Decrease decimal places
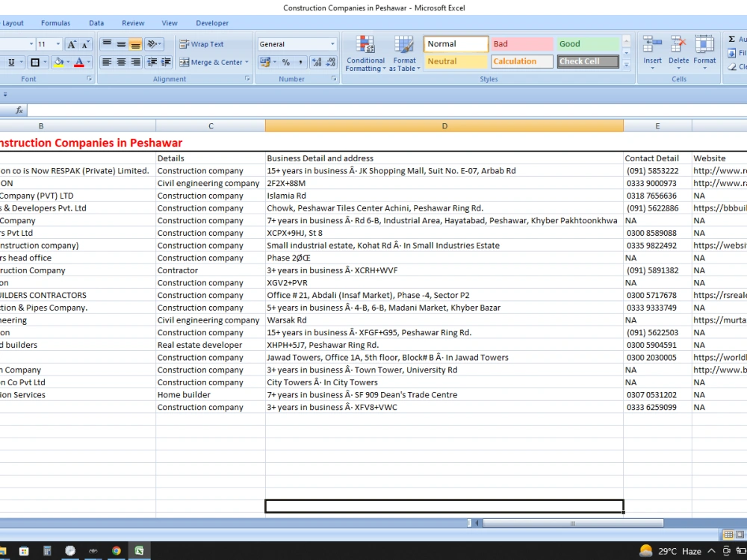This screenshot has width=747, height=560. click(331, 62)
